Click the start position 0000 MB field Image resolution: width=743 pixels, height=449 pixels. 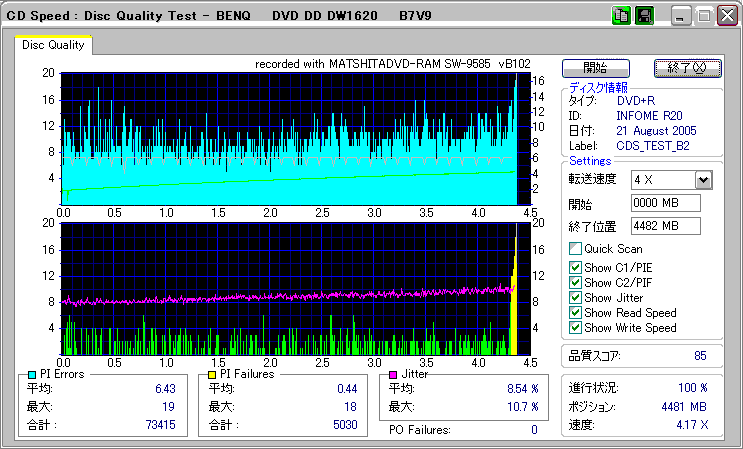pos(666,204)
